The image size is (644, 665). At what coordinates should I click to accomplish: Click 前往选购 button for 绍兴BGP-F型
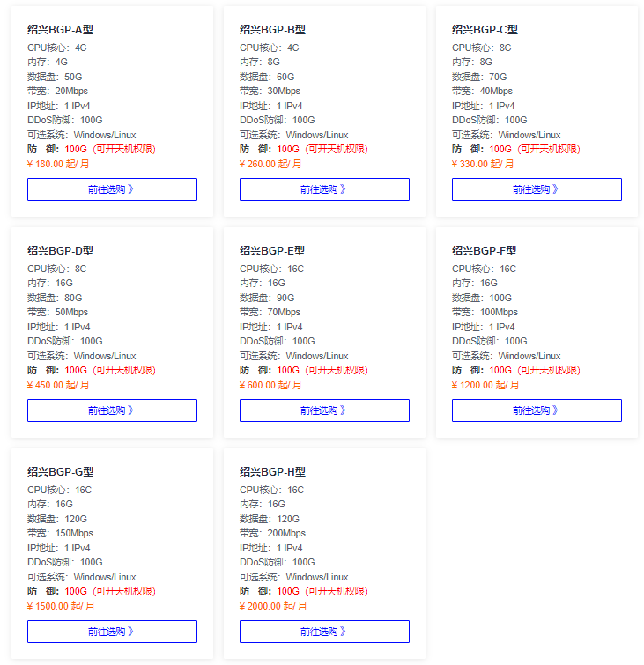(x=537, y=410)
